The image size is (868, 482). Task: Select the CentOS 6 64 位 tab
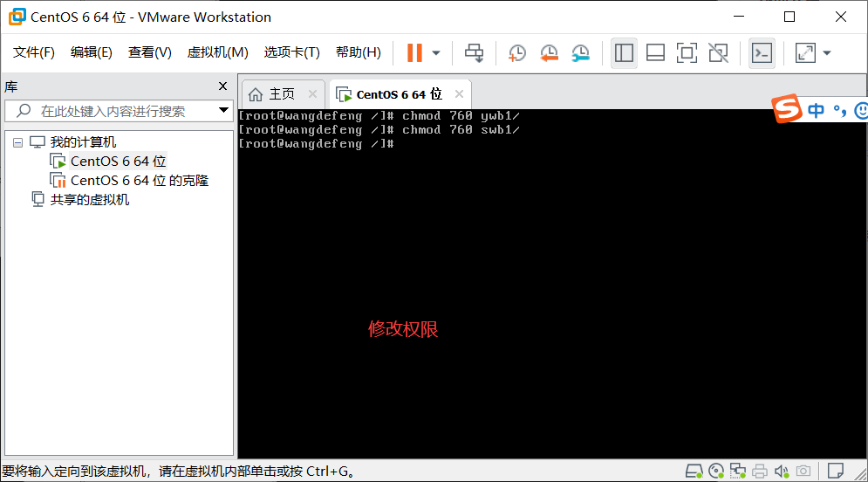click(x=400, y=94)
